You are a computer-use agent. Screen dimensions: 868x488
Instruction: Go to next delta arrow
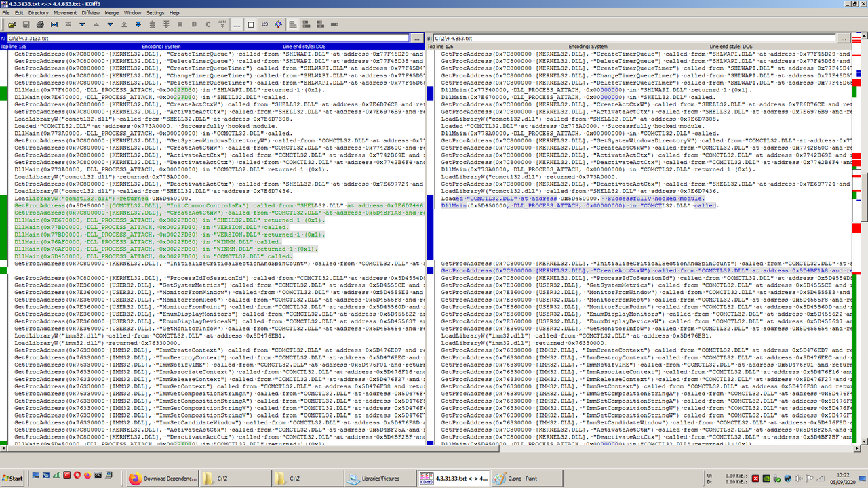(x=110, y=24)
